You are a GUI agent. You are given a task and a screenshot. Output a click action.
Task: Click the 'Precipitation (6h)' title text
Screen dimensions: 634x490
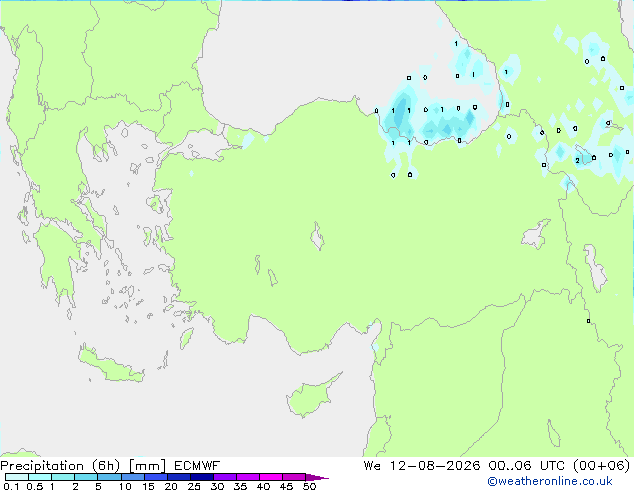click(x=60, y=466)
